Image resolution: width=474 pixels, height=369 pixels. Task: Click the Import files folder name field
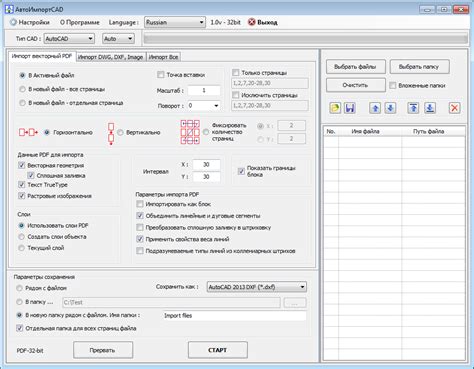234,315
